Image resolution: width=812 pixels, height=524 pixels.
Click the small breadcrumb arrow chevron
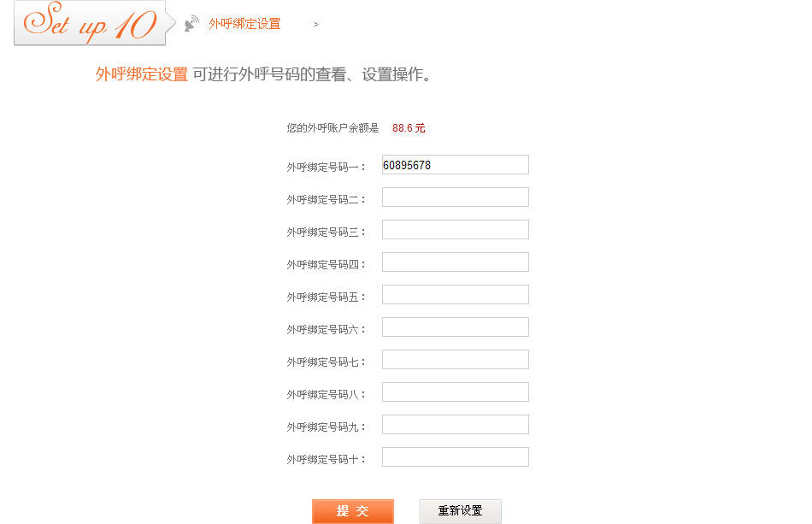point(316,25)
